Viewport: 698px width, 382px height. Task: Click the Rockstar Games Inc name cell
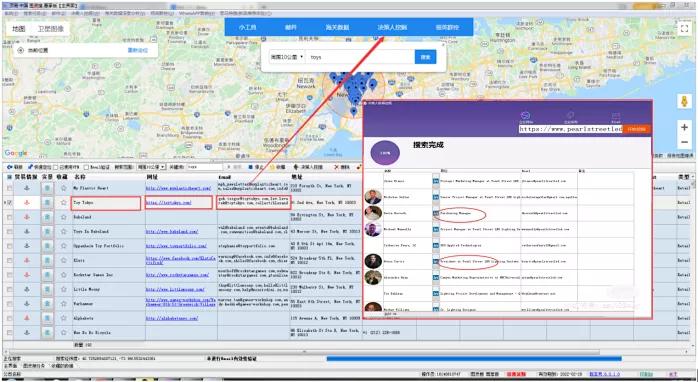tap(108, 275)
